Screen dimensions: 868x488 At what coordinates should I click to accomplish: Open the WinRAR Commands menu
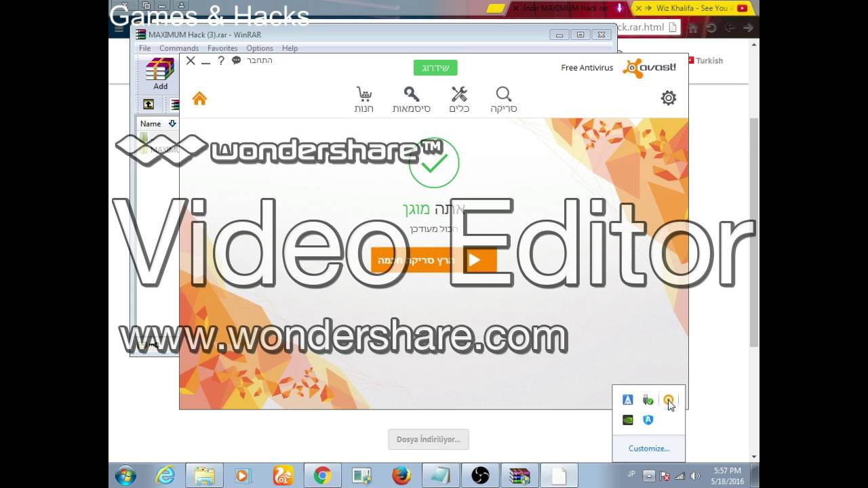point(179,48)
